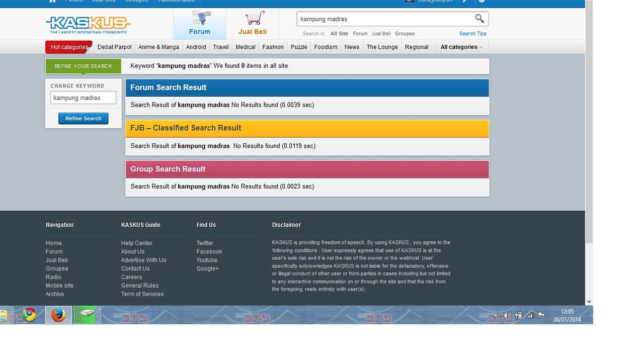Open the Facebook link
644x362 pixels.
(209, 252)
